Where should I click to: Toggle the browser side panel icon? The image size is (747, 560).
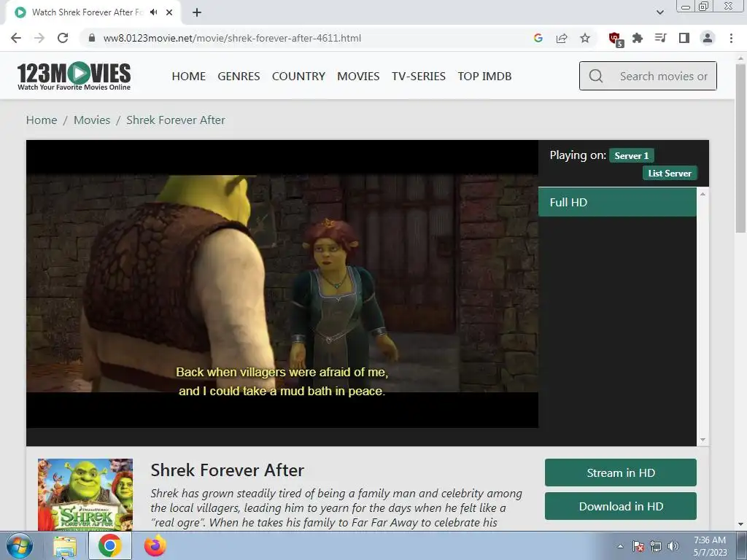point(684,38)
